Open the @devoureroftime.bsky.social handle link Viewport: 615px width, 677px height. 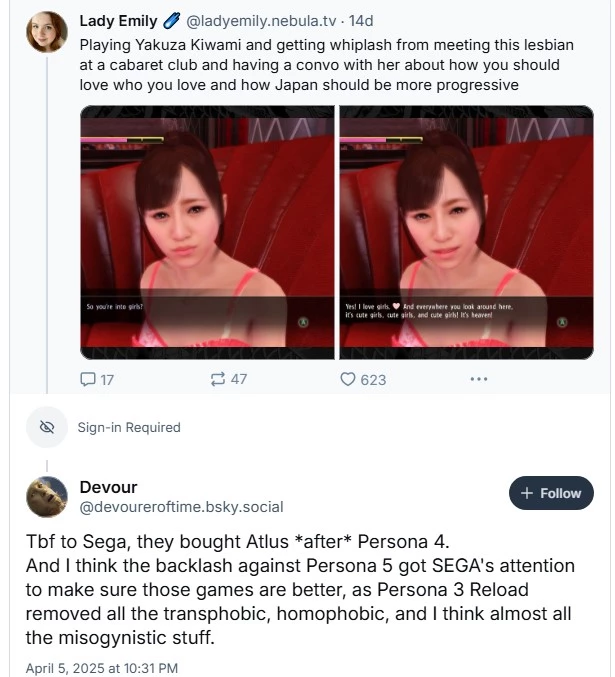181,506
